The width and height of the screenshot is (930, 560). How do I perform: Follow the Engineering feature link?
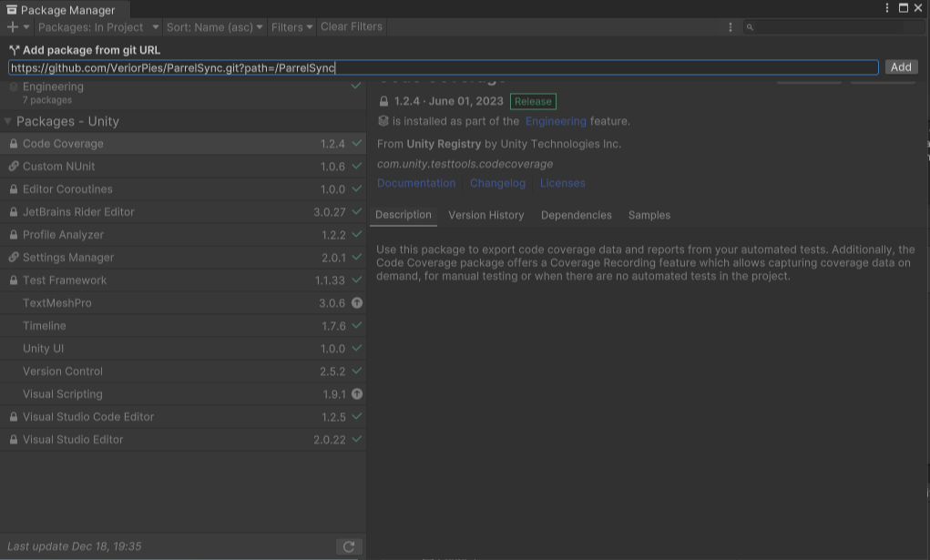[x=556, y=121]
